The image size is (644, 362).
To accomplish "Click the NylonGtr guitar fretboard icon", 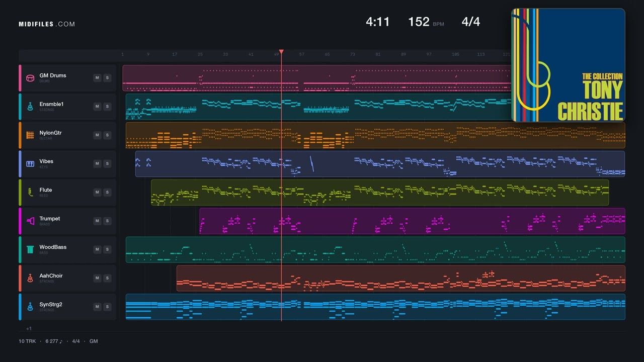I will (x=30, y=135).
